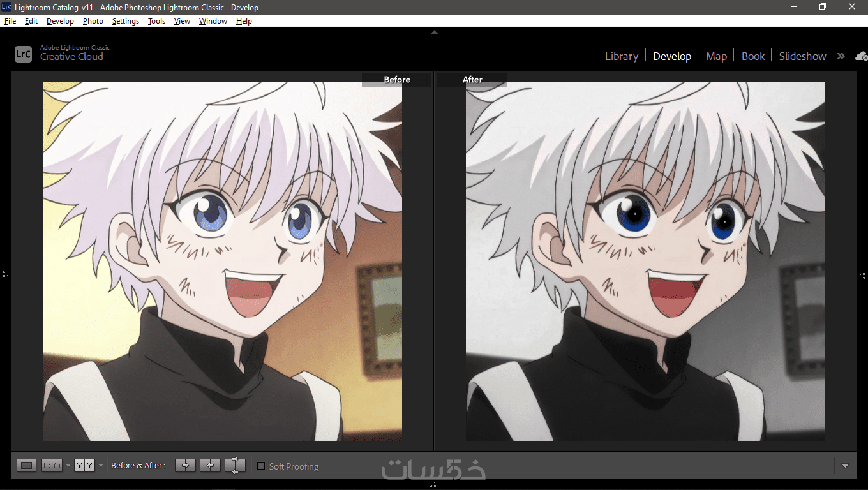Restore down the Lightroom window
This screenshot has width=868, height=490.
823,7
